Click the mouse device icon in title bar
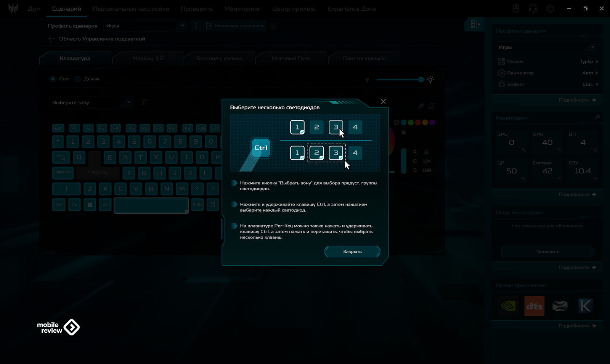This screenshot has width=610, height=364. pyautogui.click(x=516, y=8)
